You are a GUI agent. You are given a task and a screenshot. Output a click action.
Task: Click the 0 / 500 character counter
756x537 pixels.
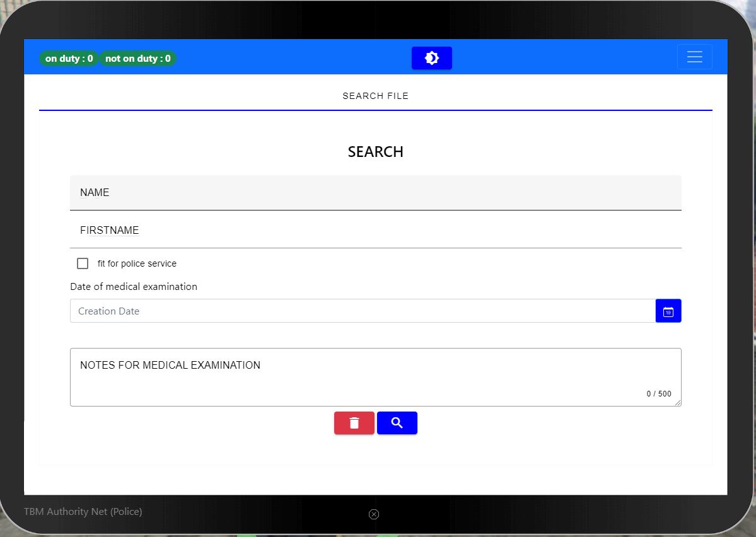(x=659, y=394)
